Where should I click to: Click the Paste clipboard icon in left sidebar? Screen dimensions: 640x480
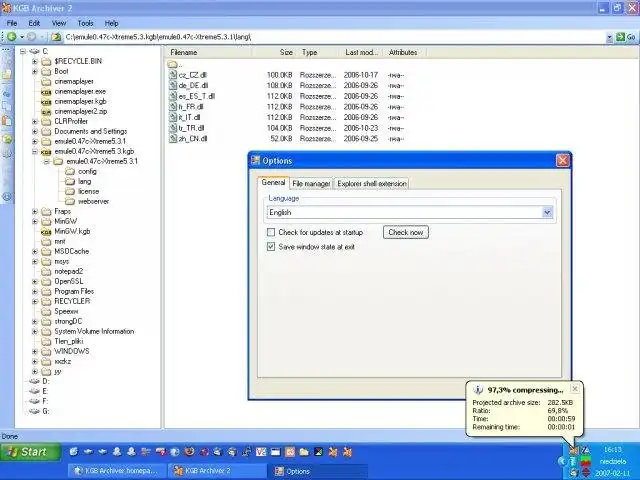[7, 120]
